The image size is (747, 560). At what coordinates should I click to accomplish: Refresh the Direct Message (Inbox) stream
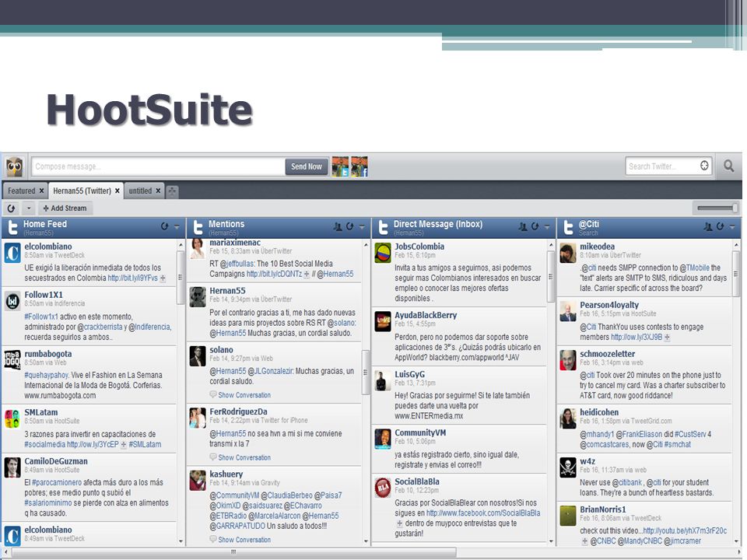[535, 226]
